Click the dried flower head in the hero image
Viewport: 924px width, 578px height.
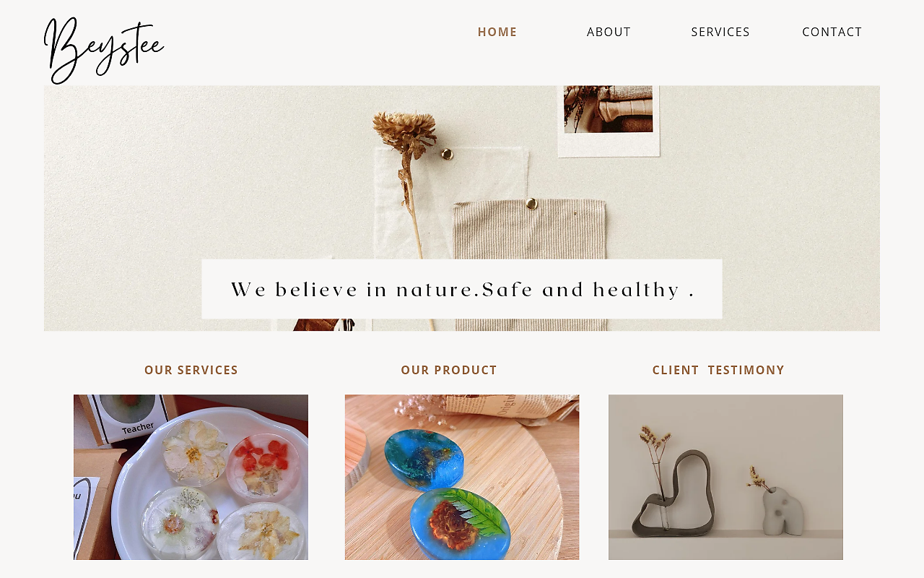[405, 132]
